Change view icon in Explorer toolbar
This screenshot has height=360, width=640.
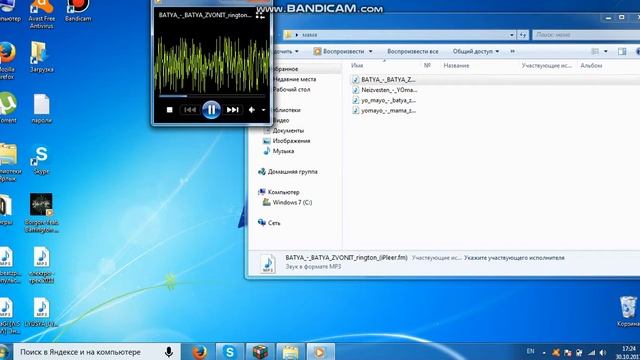coord(595,51)
